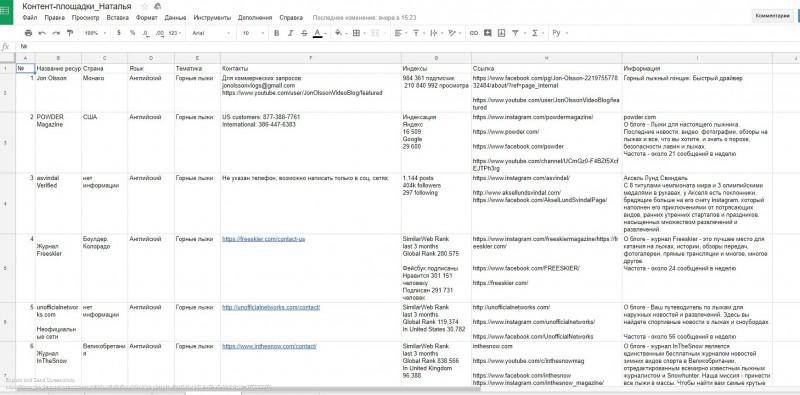Viewport: 800px width, 395px height.
Task: Click the fx formula icon
Action: tap(6, 46)
